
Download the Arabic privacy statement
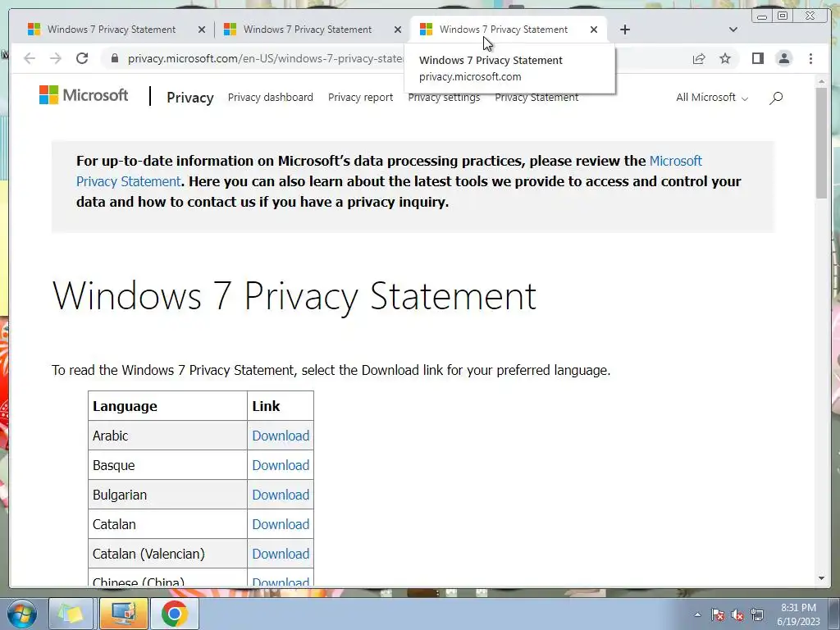281,436
